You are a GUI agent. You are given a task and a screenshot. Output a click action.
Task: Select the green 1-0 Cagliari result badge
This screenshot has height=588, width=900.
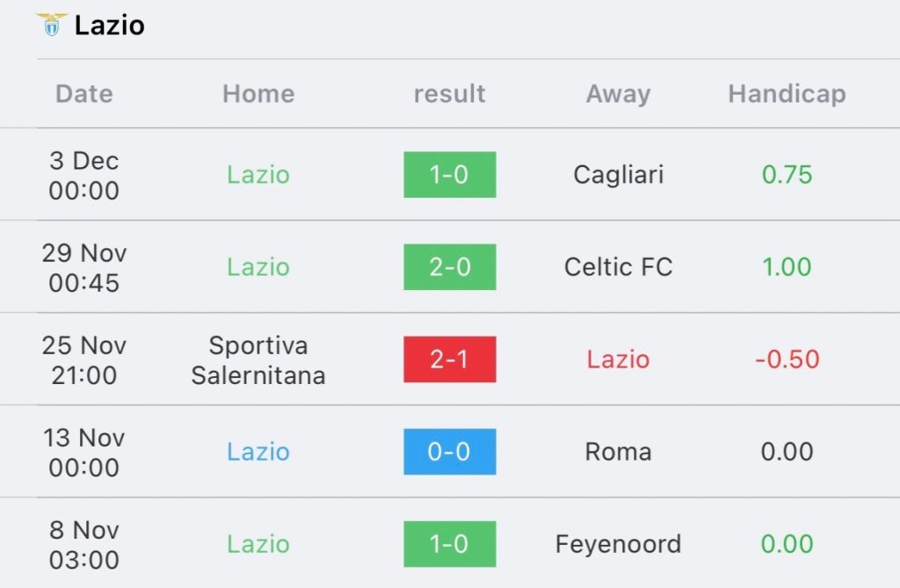449,175
